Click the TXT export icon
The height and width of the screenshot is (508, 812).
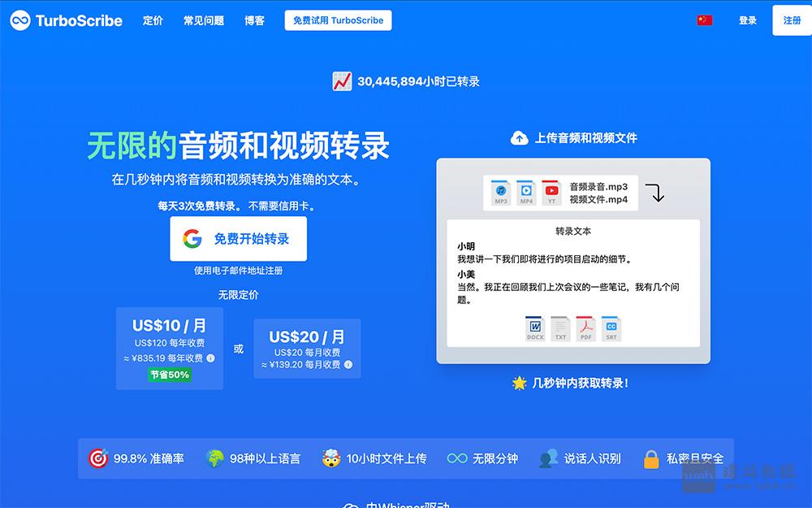(x=559, y=328)
